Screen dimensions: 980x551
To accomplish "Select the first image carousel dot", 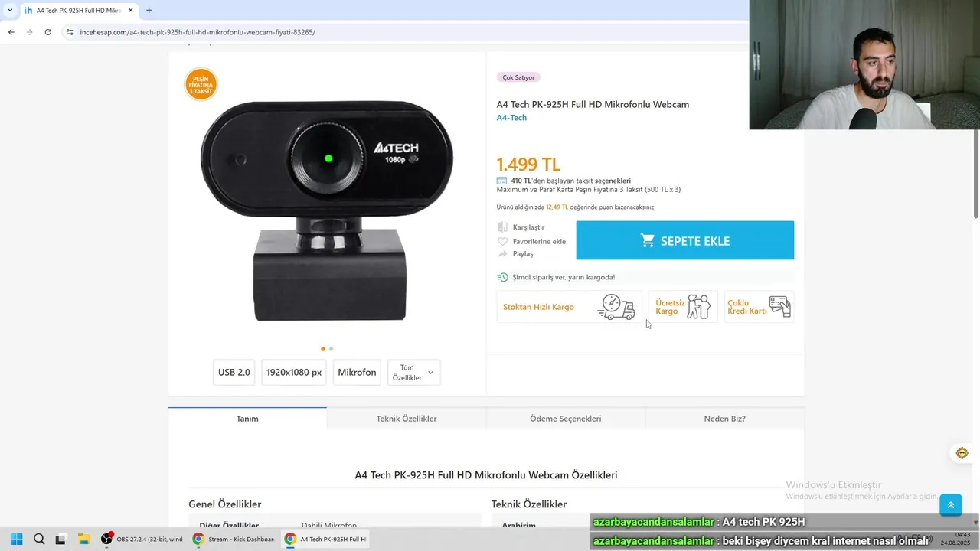I will (x=323, y=349).
